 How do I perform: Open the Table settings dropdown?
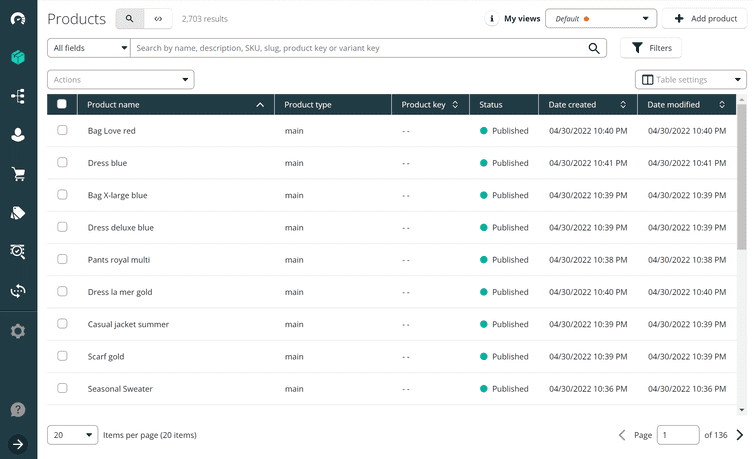click(690, 80)
